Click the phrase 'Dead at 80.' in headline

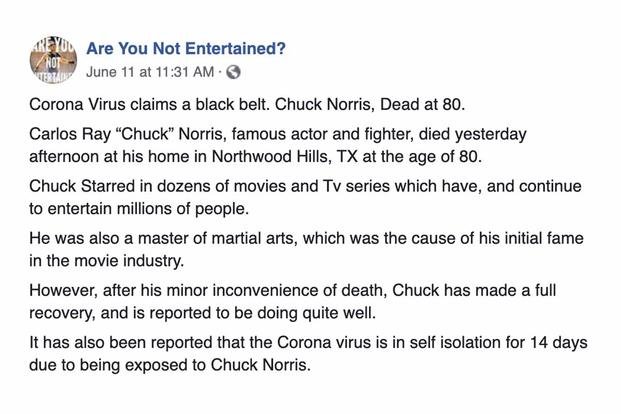point(422,105)
